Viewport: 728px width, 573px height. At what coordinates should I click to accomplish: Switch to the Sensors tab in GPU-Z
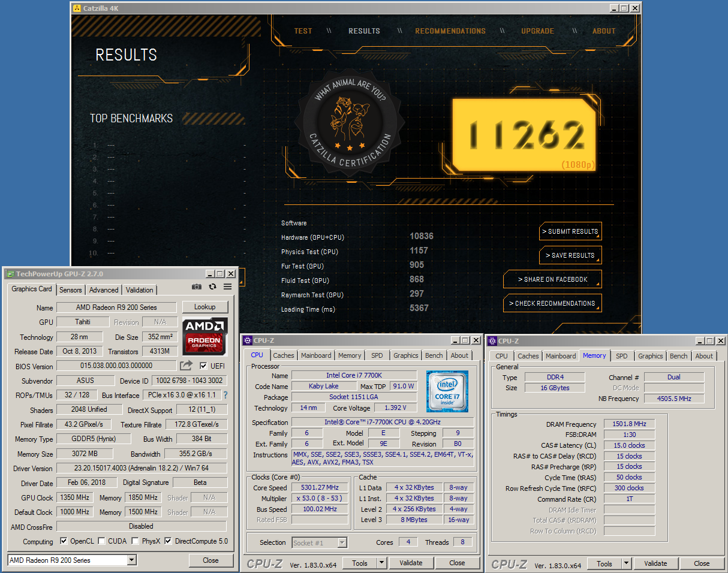(x=70, y=289)
